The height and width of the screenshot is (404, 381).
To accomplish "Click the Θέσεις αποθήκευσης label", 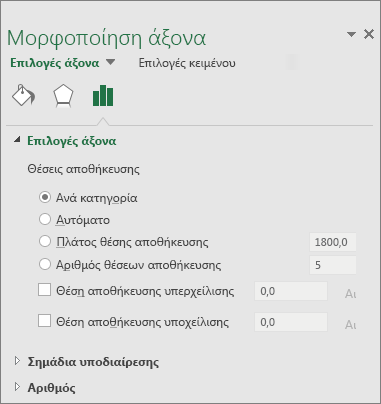I will pyautogui.click(x=83, y=169).
